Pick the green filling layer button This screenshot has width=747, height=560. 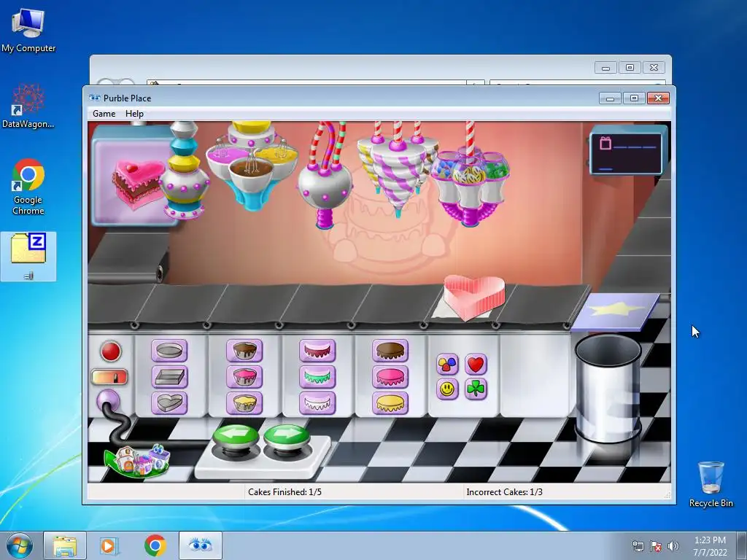point(317,377)
